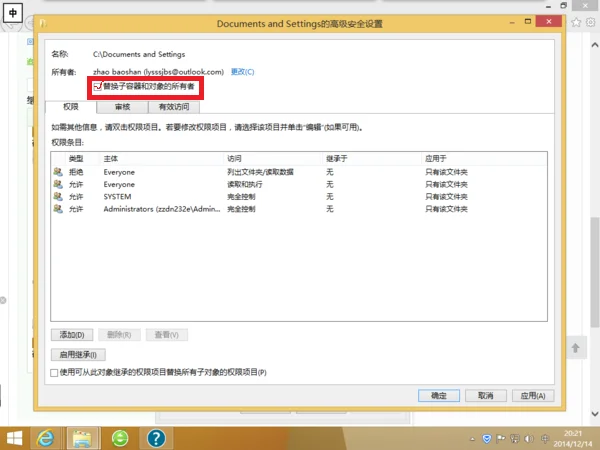Check replace all child object permission entries
Viewport: 600px width, 450px height.
coord(54,372)
